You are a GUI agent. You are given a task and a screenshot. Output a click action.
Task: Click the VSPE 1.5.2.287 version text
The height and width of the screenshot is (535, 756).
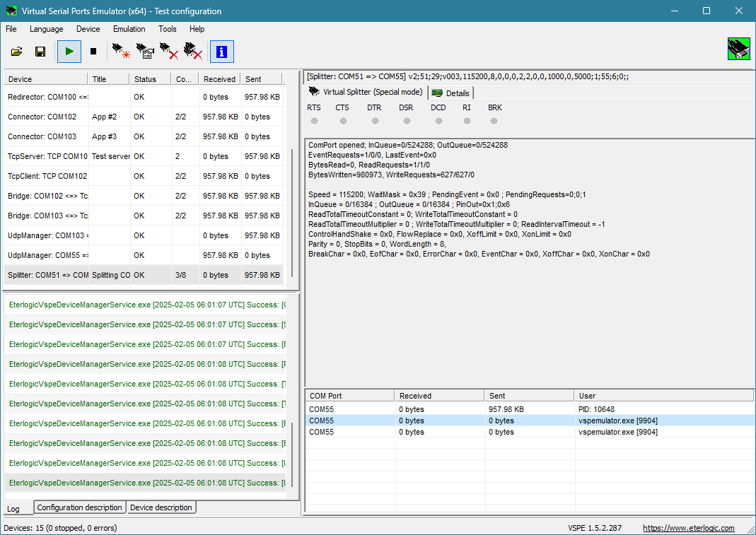coord(595,528)
